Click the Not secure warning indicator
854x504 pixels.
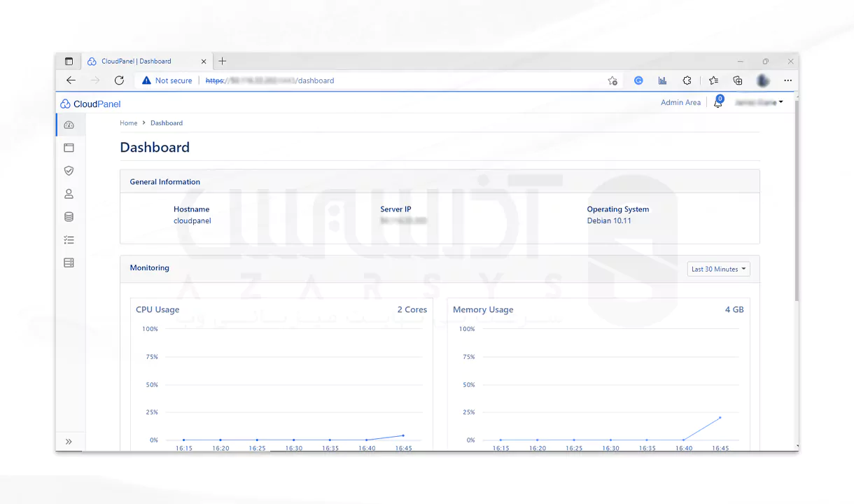(x=167, y=80)
